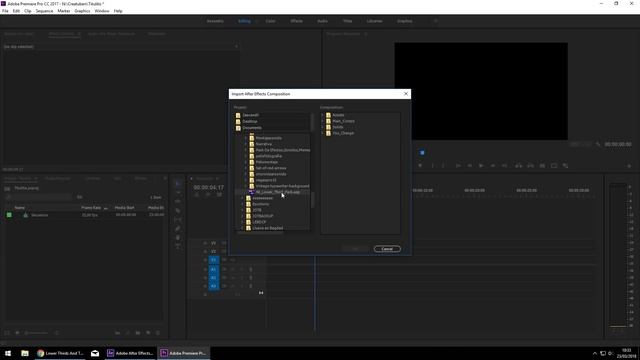Select the Track Select Forward tool
640x360 pixels.
pos(178,193)
